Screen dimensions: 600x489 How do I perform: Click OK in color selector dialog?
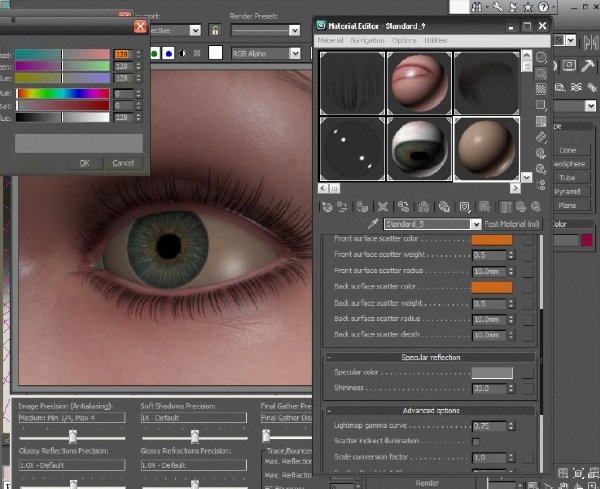point(84,163)
